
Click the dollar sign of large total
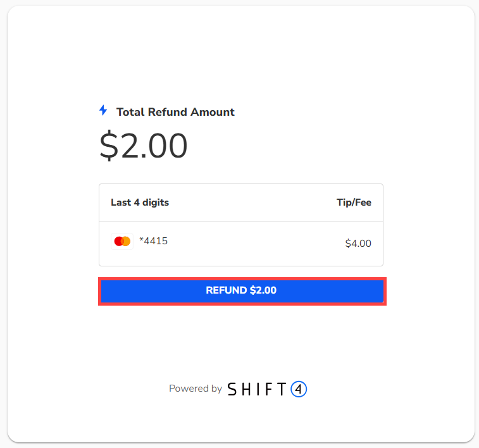(109, 146)
